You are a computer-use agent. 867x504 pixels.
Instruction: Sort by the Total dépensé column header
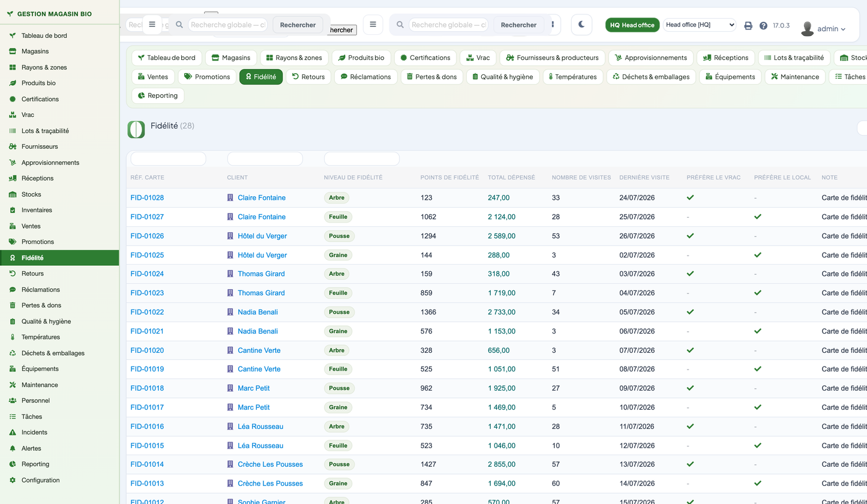(x=511, y=178)
